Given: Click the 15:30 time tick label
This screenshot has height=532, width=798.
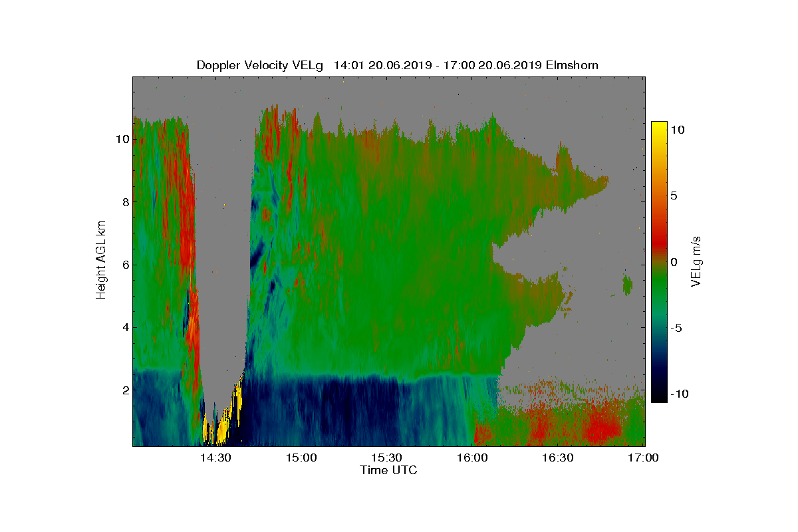Looking at the screenshot, I should click(x=386, y=458).
